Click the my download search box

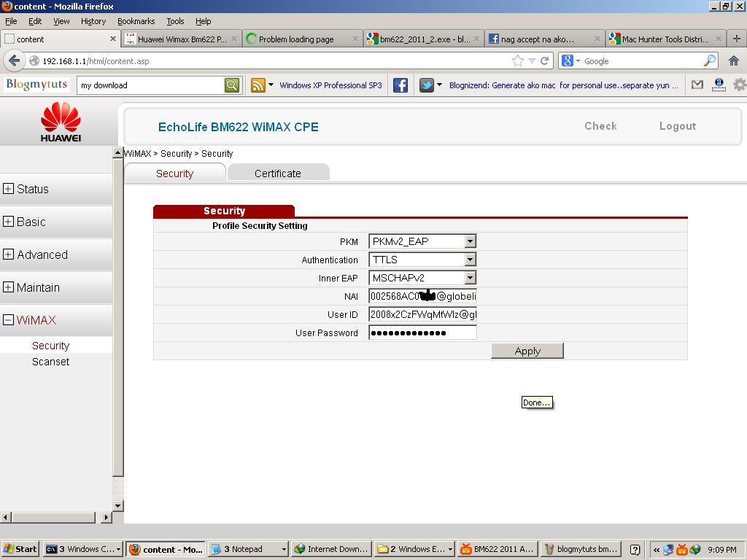150,85
